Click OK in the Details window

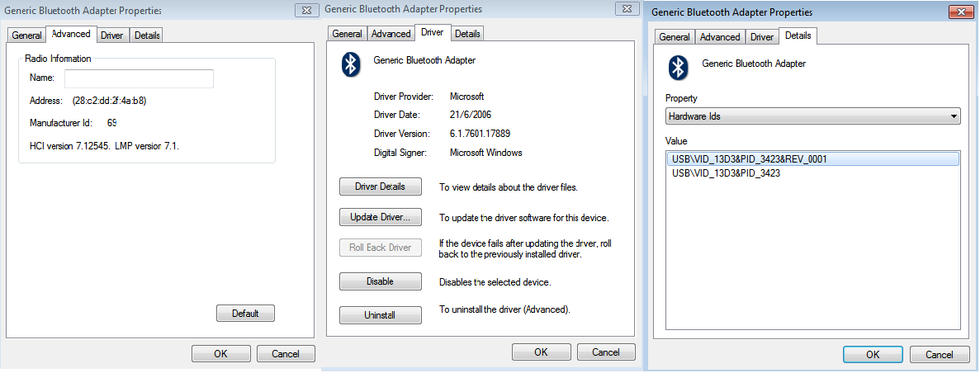(873, 354)
